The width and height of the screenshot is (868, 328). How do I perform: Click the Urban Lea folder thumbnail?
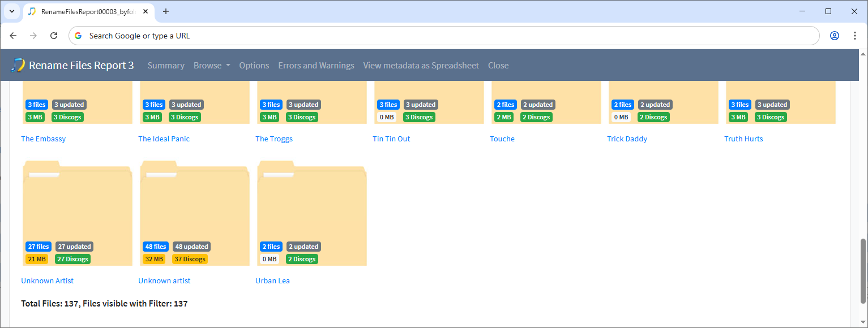[x=312, y=213]
